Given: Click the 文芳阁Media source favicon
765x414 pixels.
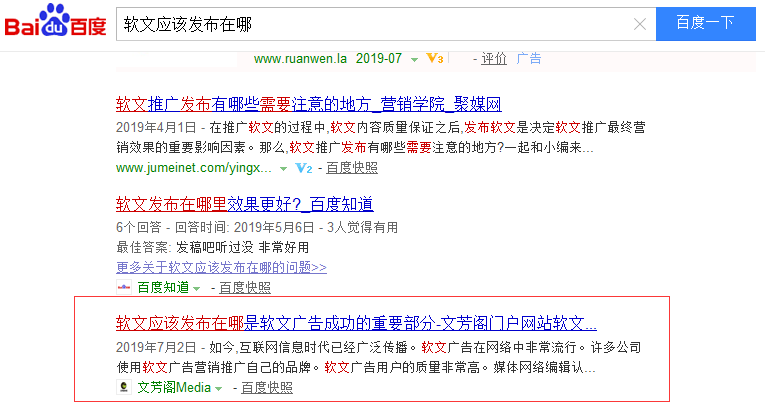Looking at the screenshot, I should (124, 387).
